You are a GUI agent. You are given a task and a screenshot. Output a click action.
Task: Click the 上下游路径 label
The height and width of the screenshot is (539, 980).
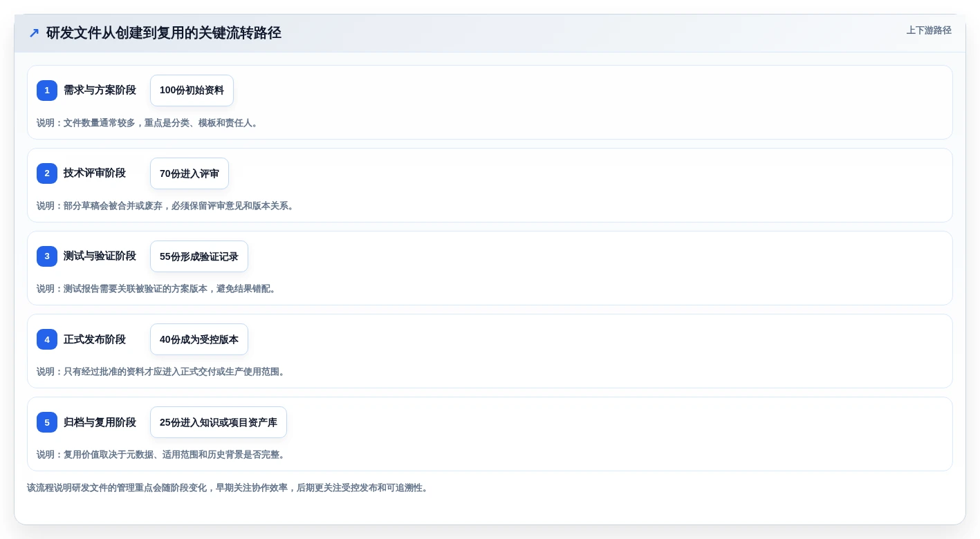[929, 30]
